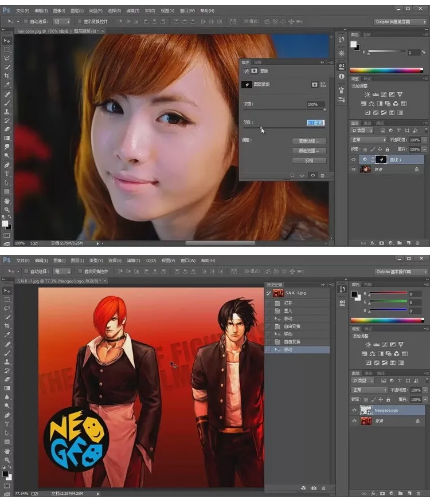The width and height of the screenshot is (430, 504).
Task: Open 文件(F) menu in hair color.jpg window
Action: [22, 11]
